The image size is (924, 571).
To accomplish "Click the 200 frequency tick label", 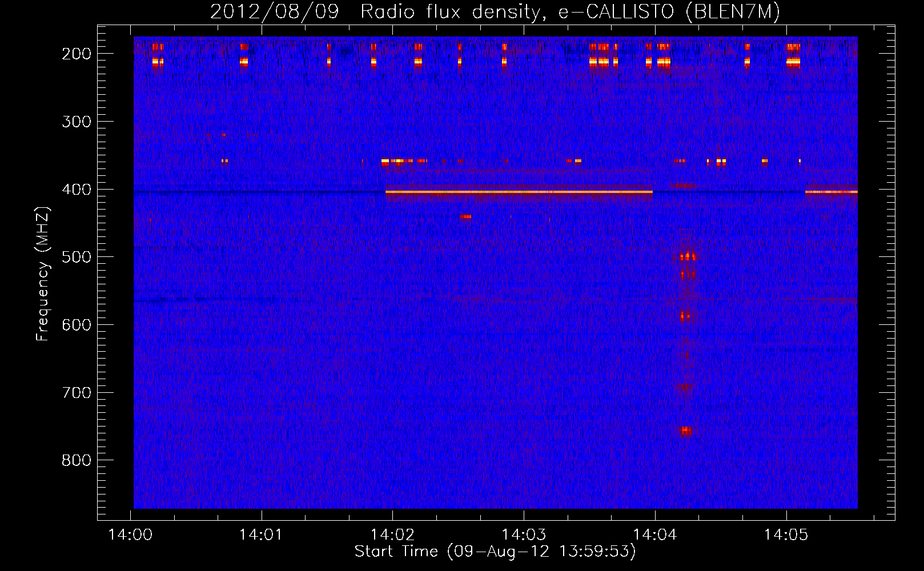I will [x=77, y=54].
